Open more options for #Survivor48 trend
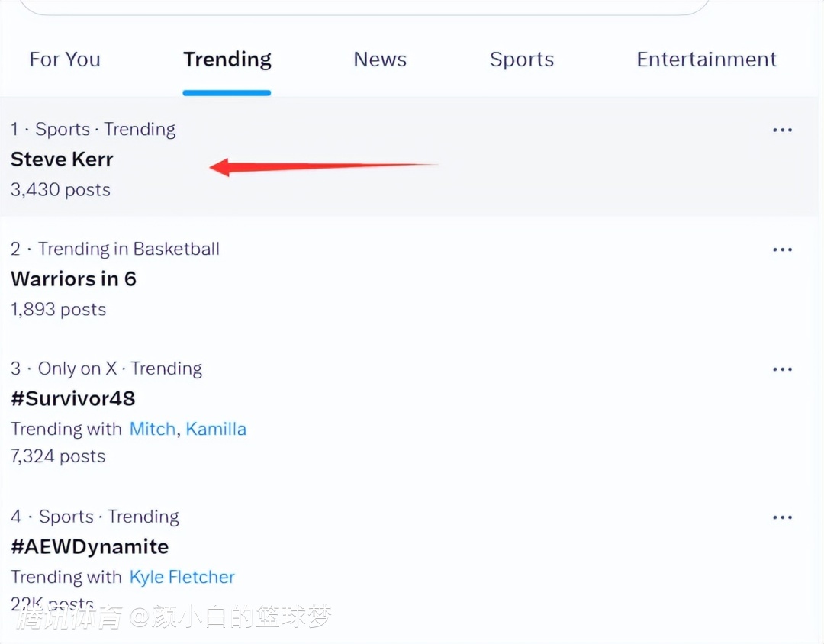The width and height of the screenshot is (824, 644). (782, 369)
